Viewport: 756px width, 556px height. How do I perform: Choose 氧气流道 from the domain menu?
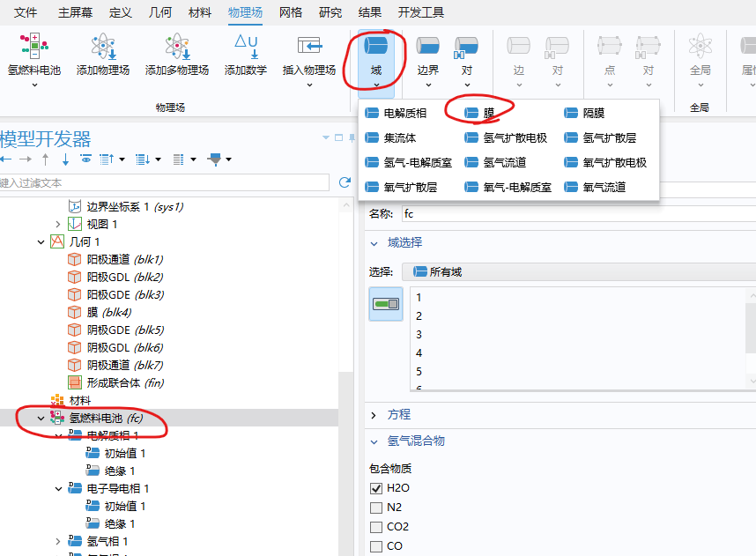click(595, 187)
